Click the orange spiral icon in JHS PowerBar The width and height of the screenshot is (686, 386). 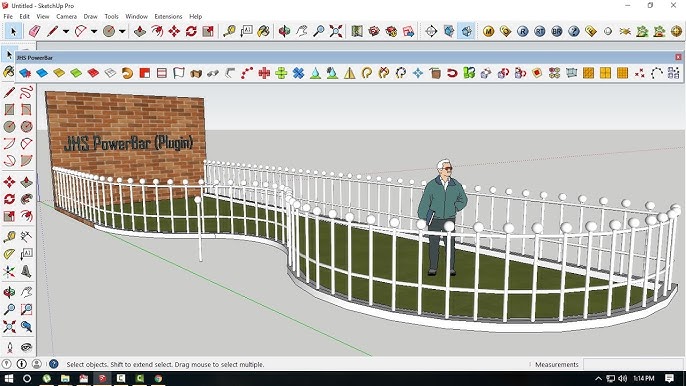coord(127,73)
